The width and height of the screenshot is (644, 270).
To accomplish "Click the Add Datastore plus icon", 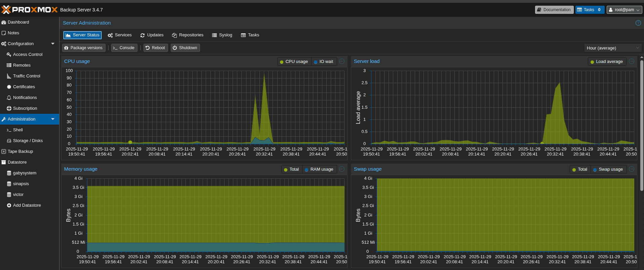I will [x=9, y=205].
